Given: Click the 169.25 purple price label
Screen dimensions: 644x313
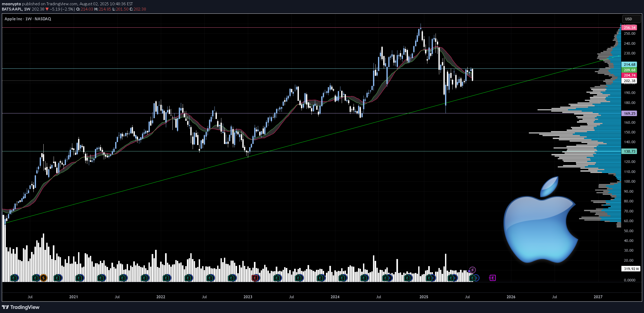Looking at the screenshot, I should coord(629,113).
